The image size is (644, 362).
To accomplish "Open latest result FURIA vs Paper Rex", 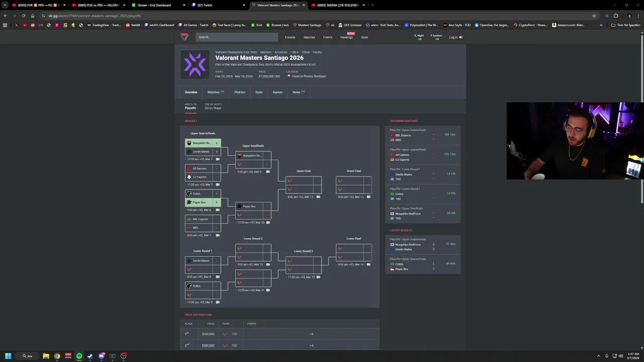I will [x=423, y=264].
